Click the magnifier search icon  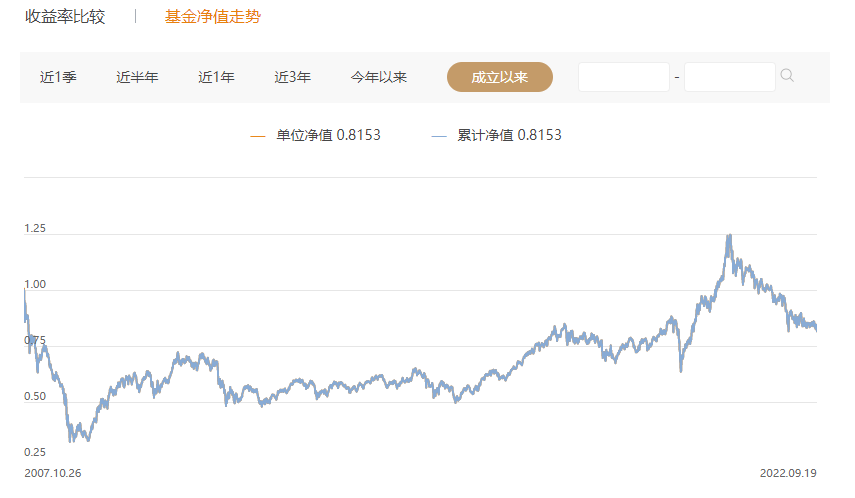point(787,76)
